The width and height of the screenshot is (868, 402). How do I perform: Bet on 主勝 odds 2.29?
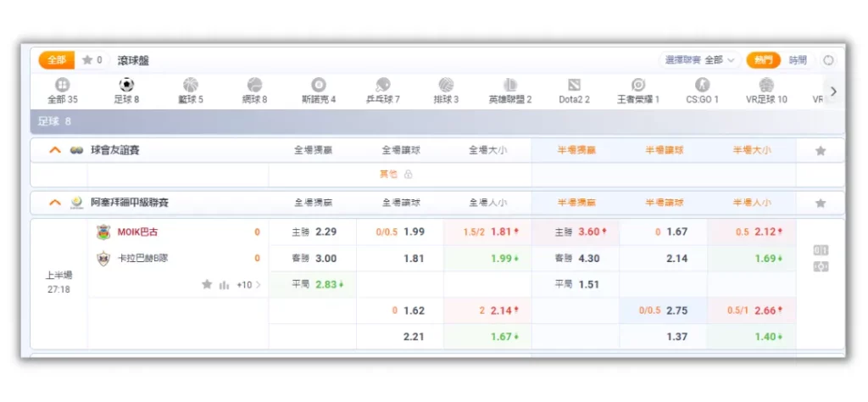312,232
